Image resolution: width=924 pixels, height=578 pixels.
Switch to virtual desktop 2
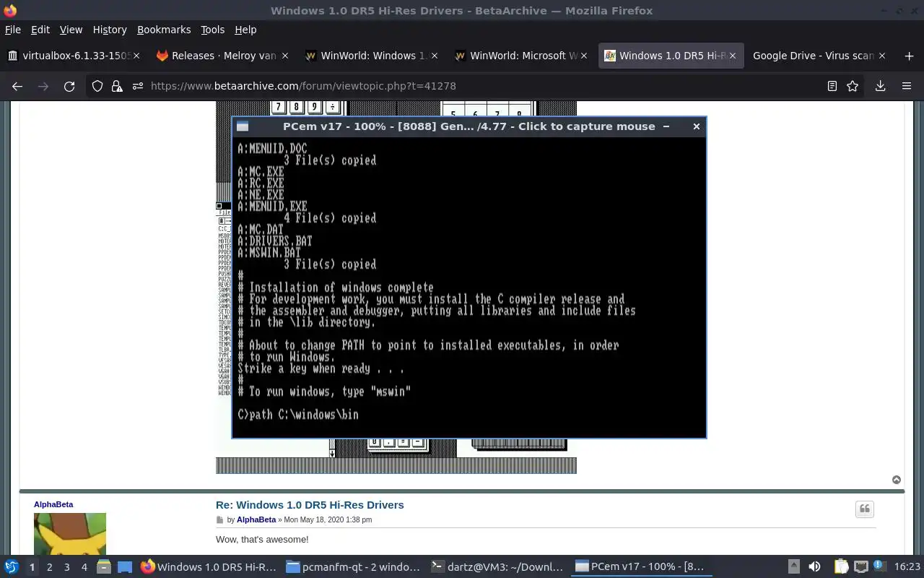pos(49,567)
